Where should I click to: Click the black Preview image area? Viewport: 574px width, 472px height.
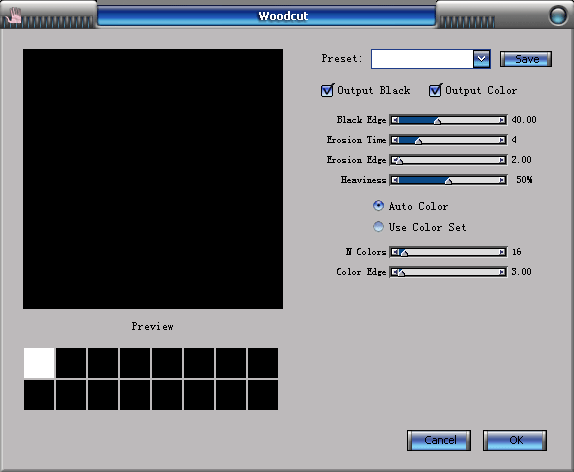153,179
